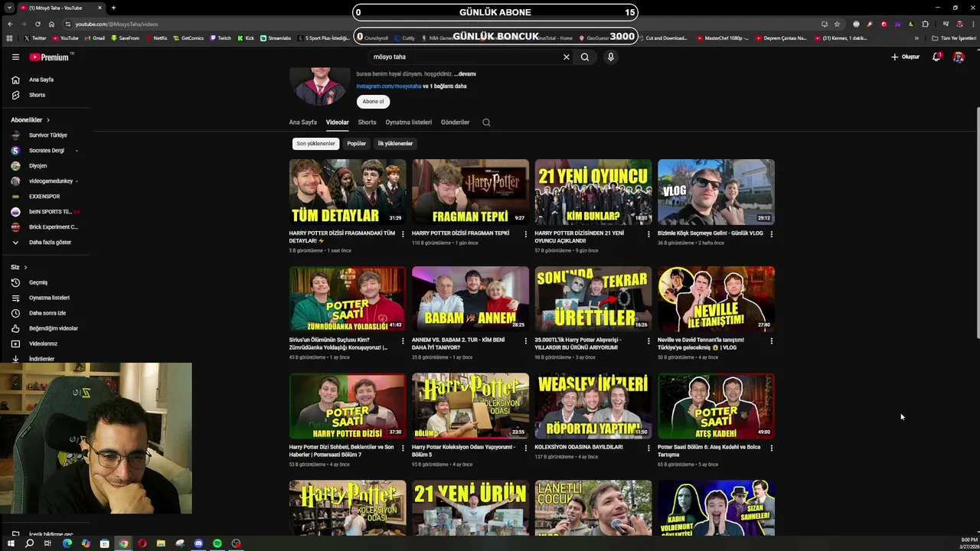Open the Netflix bookmark
Screen dimensions: 980x551
pyautogui.click(x=155, y=38)
